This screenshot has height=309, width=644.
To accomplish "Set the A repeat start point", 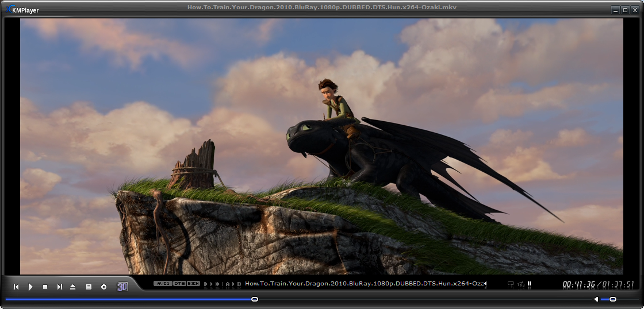I will [228, 284].
